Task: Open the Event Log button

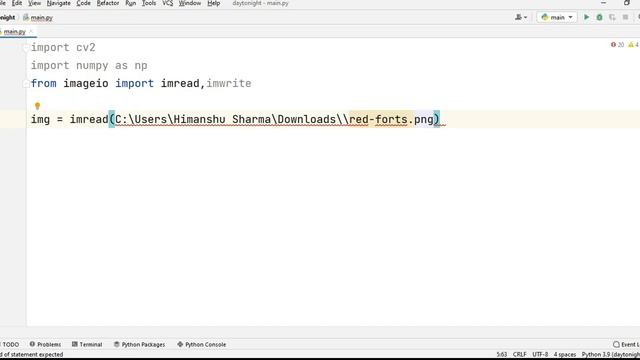Action: [x=626, y=344]
